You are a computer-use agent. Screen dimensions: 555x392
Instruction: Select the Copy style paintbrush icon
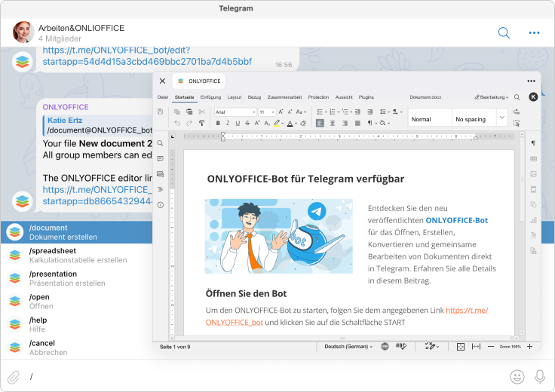point(202,123)
